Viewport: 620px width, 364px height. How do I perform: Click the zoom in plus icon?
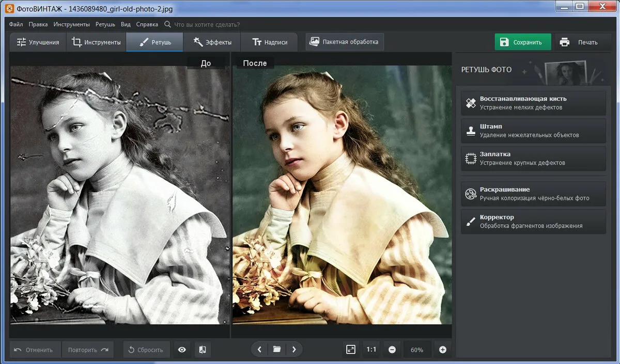pyautogui.click(x=442, y=350)
